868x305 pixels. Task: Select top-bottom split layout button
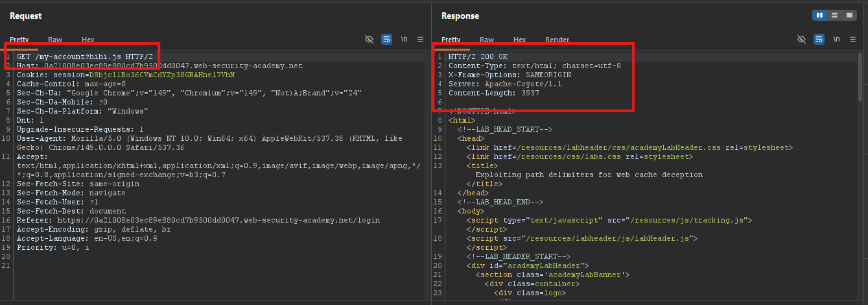point(834,15)
